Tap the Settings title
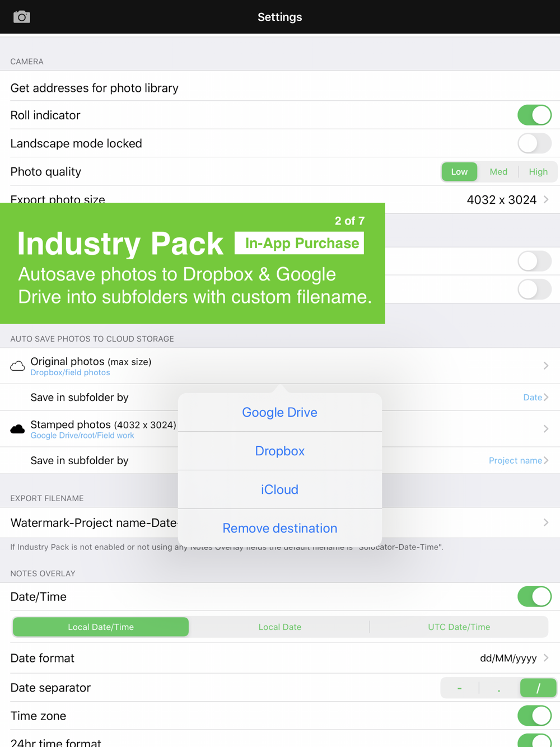Viewport: 560px width, 747px height. 280,17
